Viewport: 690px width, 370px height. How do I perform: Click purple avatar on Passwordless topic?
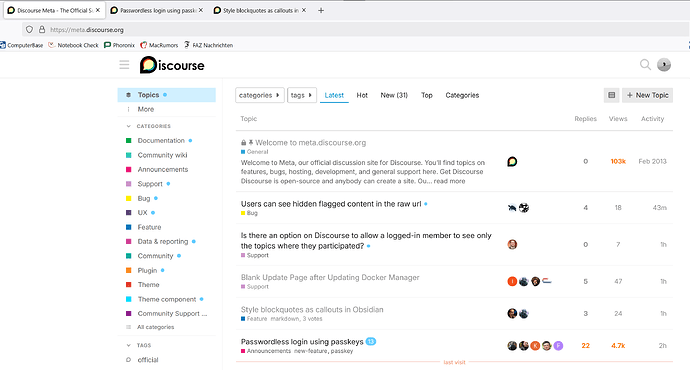pos(558,346)
